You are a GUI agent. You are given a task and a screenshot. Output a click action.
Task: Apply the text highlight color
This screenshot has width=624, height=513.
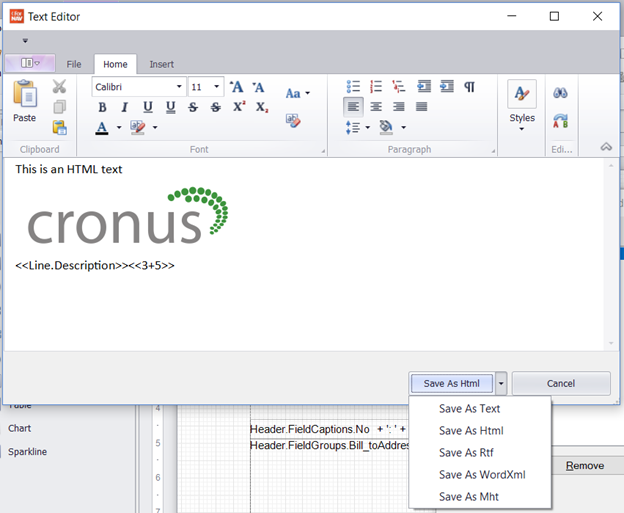tap(138, 128)
